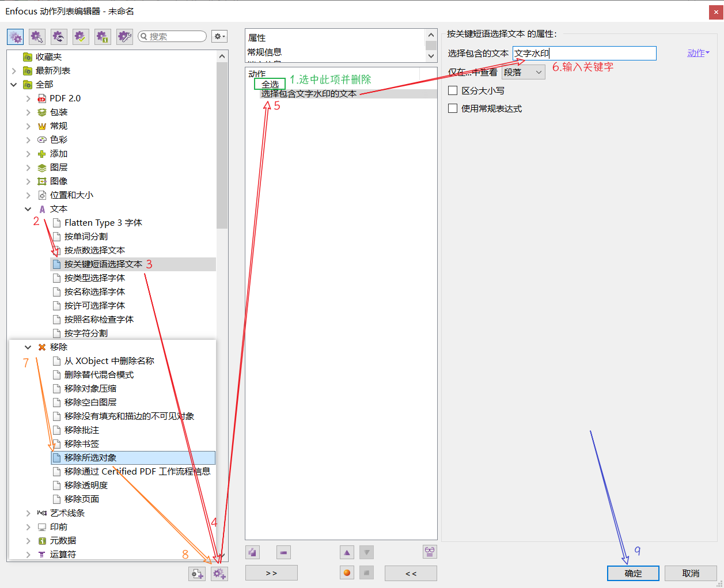Select Flatten Type 3 字体 action
724x588 pixels.
pos(103,223)
